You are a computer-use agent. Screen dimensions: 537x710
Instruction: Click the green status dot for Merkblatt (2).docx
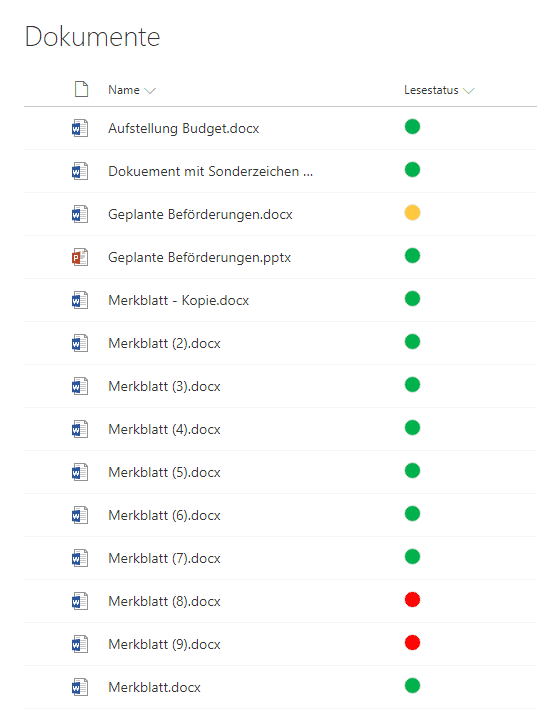click(412, 342)
